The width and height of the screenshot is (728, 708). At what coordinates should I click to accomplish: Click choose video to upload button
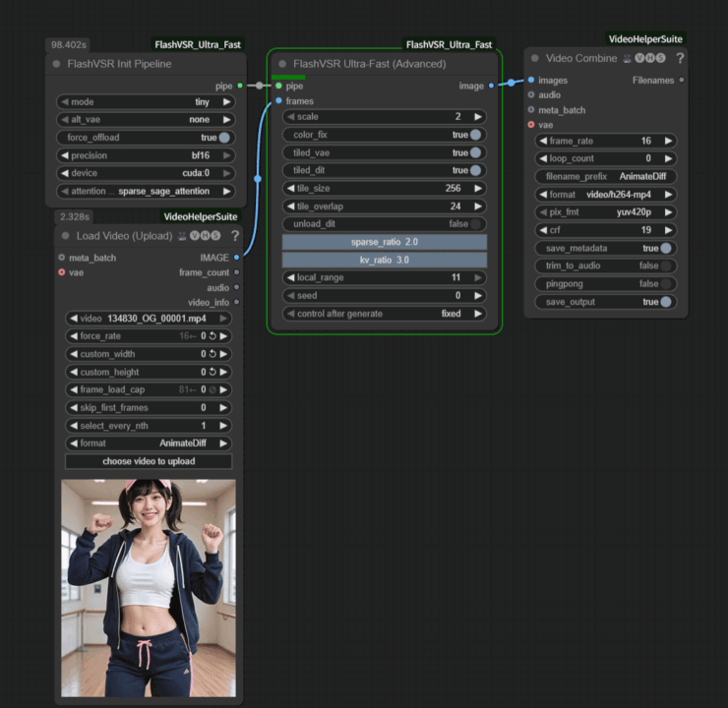point(149,461)
